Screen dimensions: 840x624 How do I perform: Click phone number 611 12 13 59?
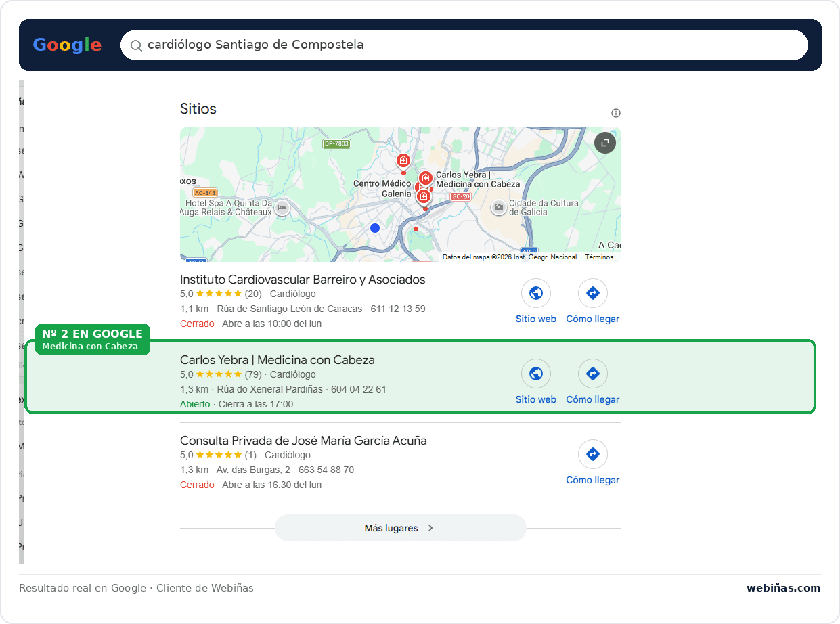398,309
